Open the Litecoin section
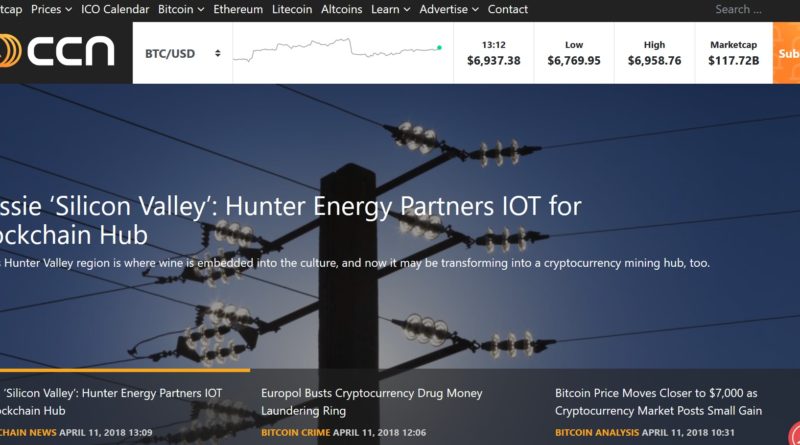Viewport: 800px width, 445px height. 292,9
